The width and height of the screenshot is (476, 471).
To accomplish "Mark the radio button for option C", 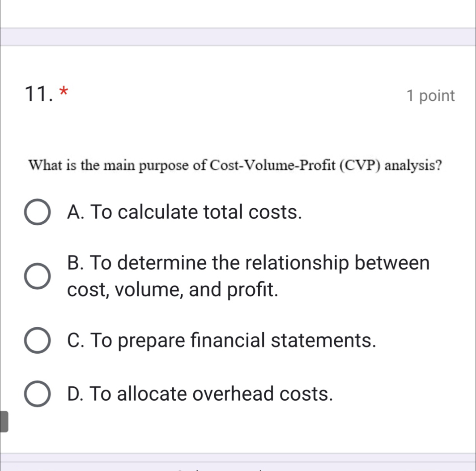I will 37,341.
